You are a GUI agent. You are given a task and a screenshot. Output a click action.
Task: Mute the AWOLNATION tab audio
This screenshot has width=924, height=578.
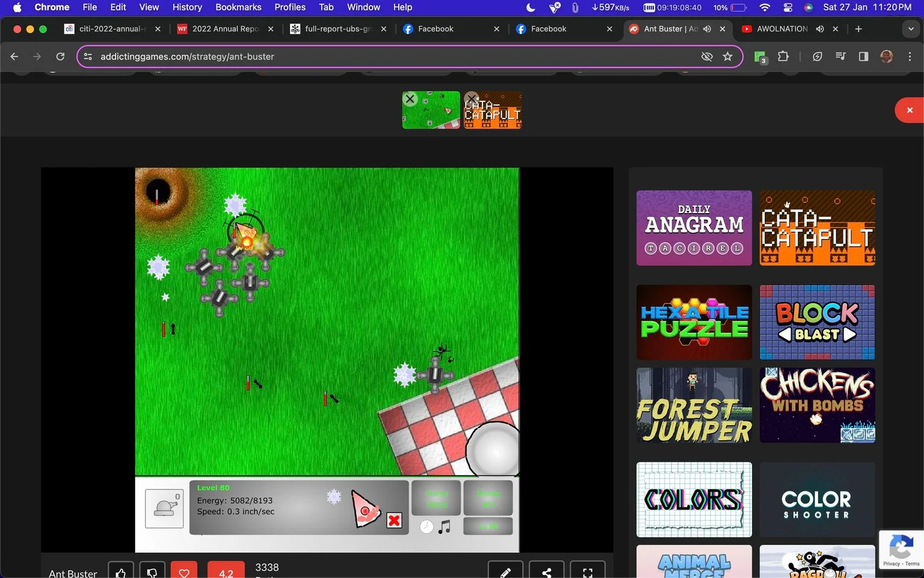click(x=819, y=29)
